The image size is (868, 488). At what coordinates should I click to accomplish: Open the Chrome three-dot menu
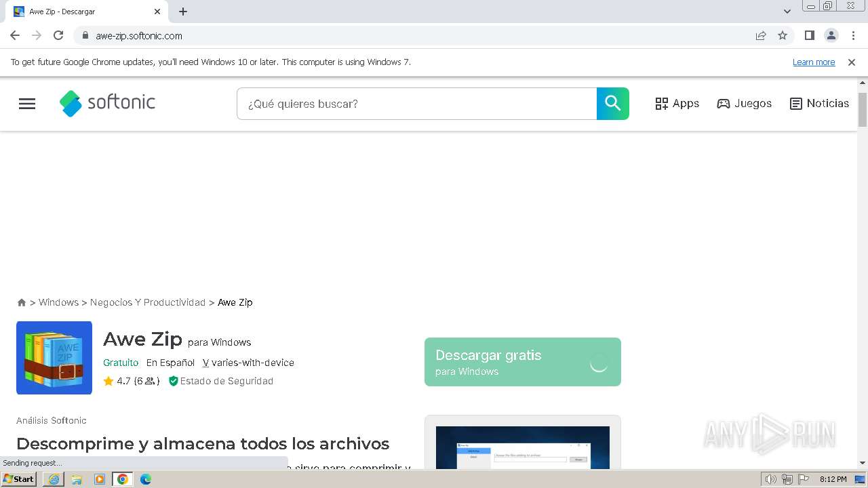pyautogui.click(x=853, y=35)
